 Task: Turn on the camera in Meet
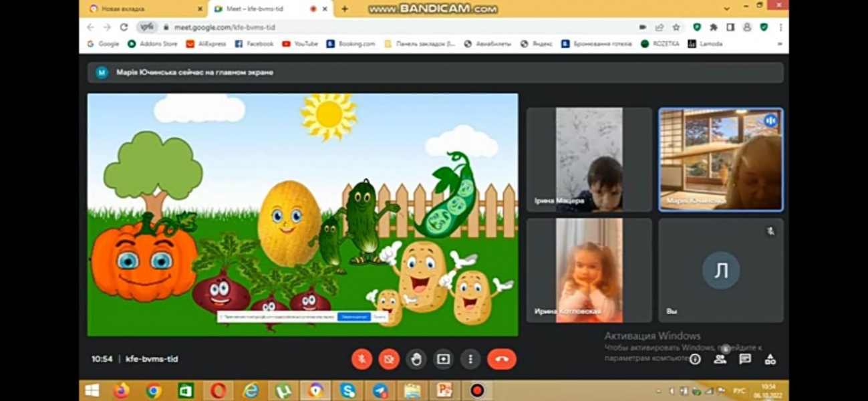[x=389, y=359]
